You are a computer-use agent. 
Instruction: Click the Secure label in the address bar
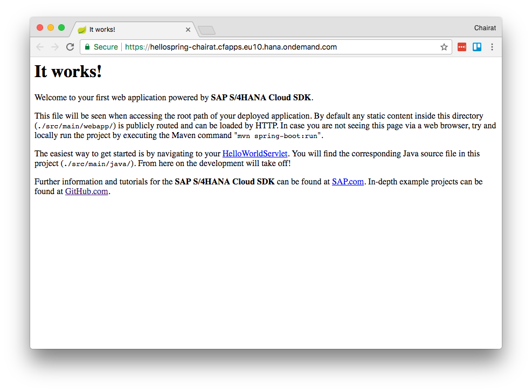tap(105, 47)
